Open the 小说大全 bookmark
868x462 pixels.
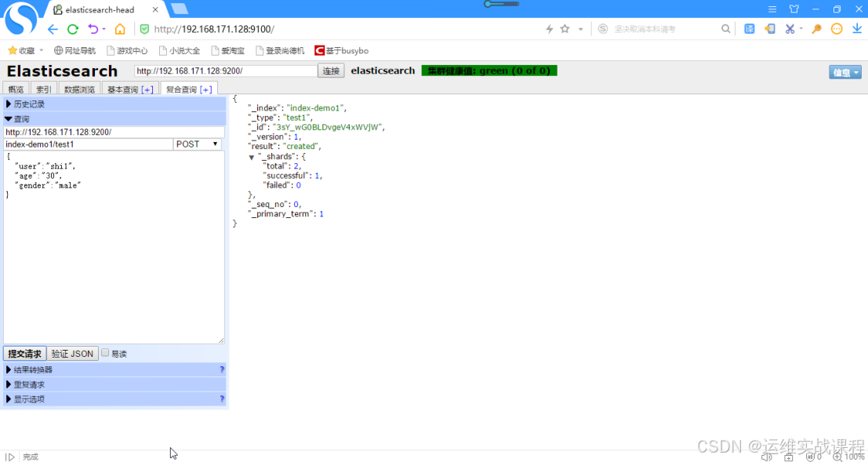tap(180, 50)
